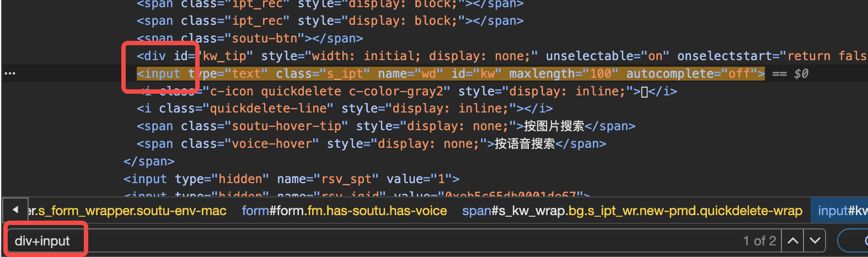Select hidden input name="rsv_spt" line
Viewport: 868px width, 257px height.
click(x=291, y=179)
